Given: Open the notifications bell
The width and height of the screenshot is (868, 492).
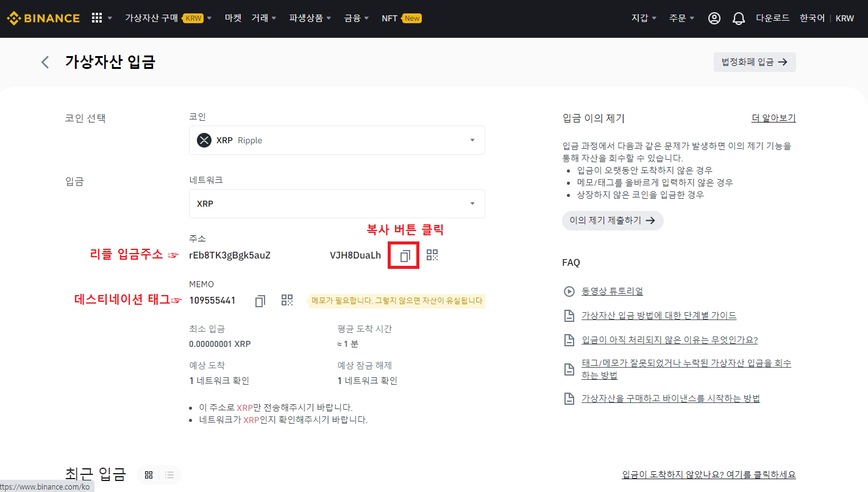Looking at the screenshot, I should pos(739,18).
